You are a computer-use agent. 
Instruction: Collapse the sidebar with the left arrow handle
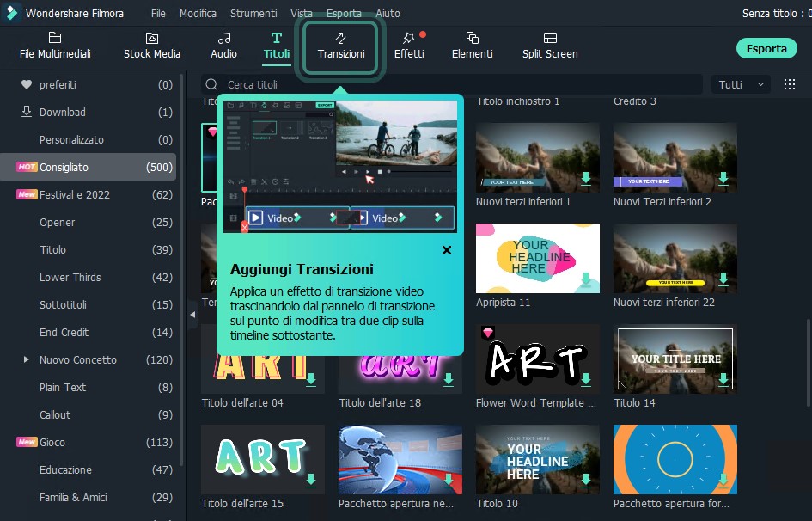click(192, 315)
